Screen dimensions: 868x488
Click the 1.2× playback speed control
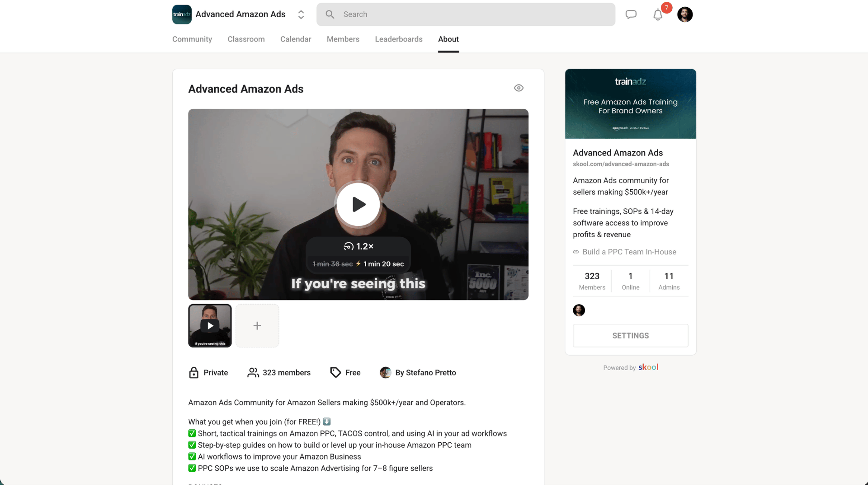(x=359, y=246)
